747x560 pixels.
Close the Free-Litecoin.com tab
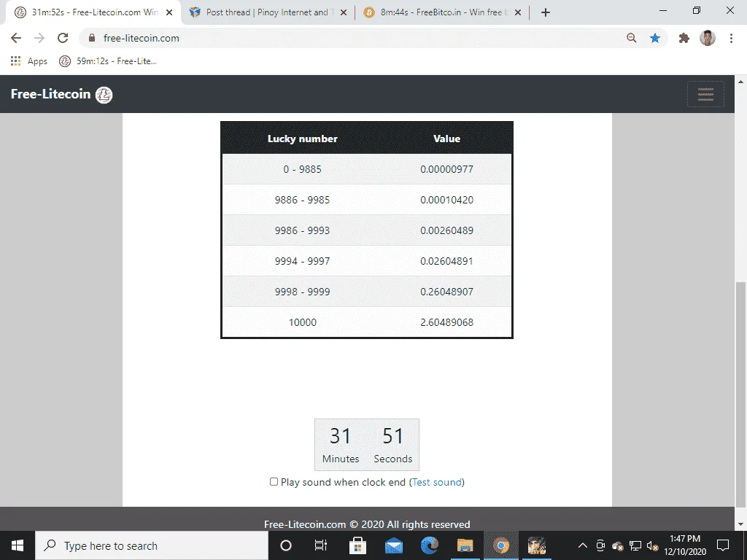coord(169,13)
